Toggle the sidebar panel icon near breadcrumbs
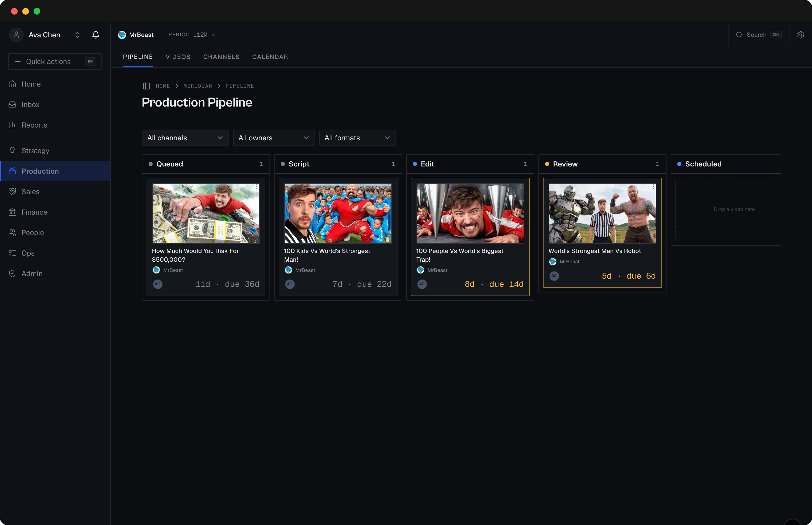Image resolution: width=812 pixels, height=525 pixels. (146, 86)
